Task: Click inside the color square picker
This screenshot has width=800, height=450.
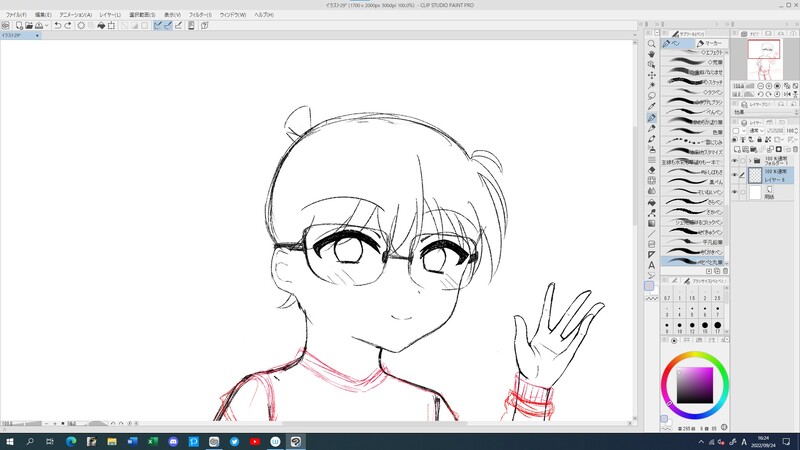Action: coord(694,385)
